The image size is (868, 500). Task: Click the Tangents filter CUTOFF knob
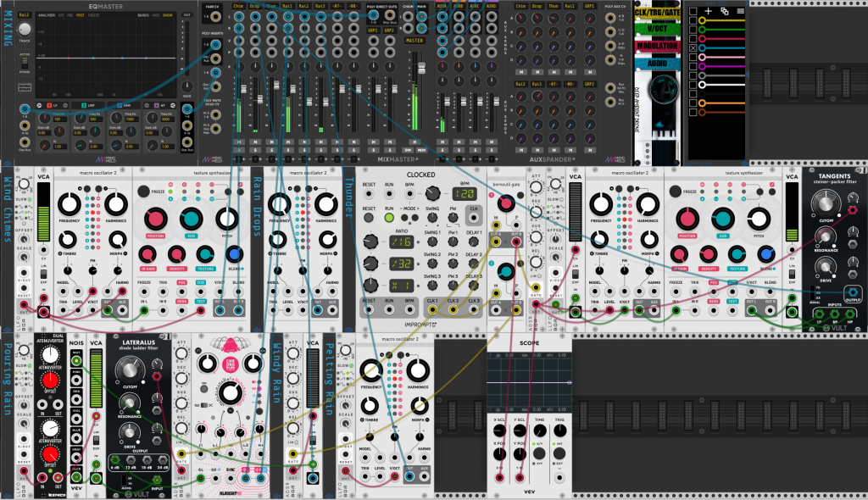pyautogui.click(x=825, y=203)
